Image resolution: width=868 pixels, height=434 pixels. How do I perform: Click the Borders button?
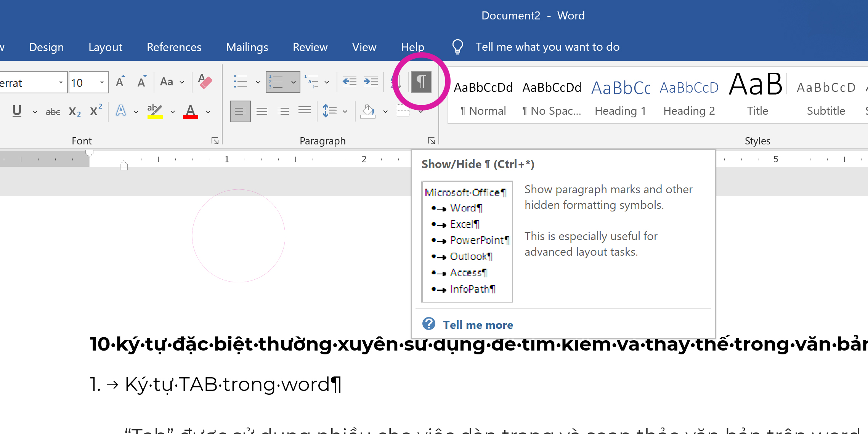tap(403, 111)
